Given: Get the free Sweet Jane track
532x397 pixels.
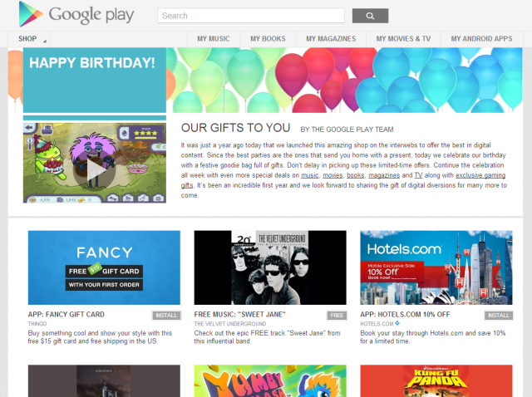Looking at the screenshot, I should tap(337, 316).
